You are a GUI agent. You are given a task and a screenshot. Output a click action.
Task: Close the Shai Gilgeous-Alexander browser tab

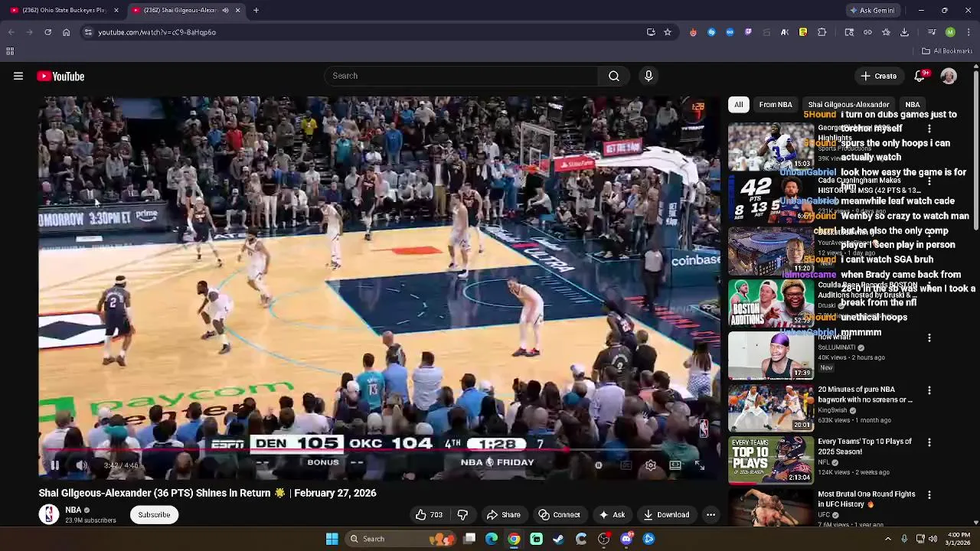237,10
